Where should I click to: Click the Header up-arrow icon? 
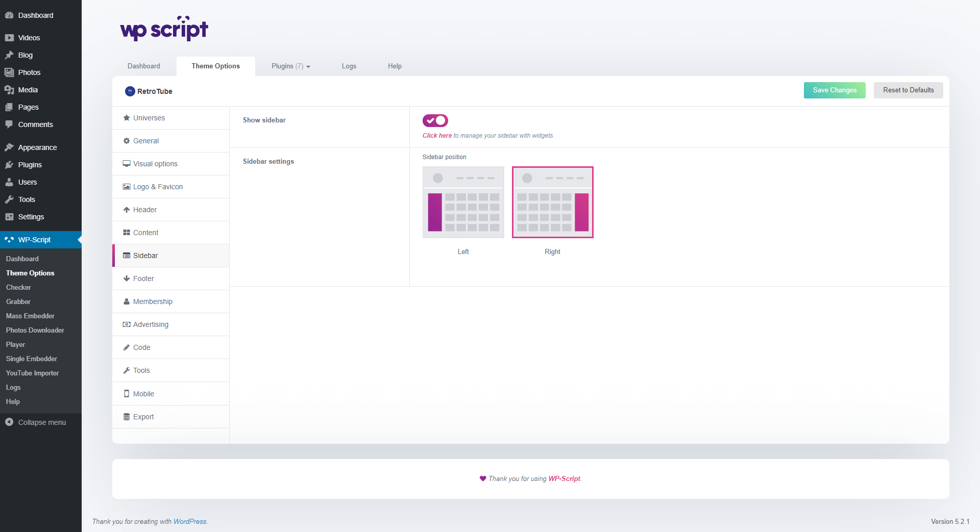(x=127, y=210)
